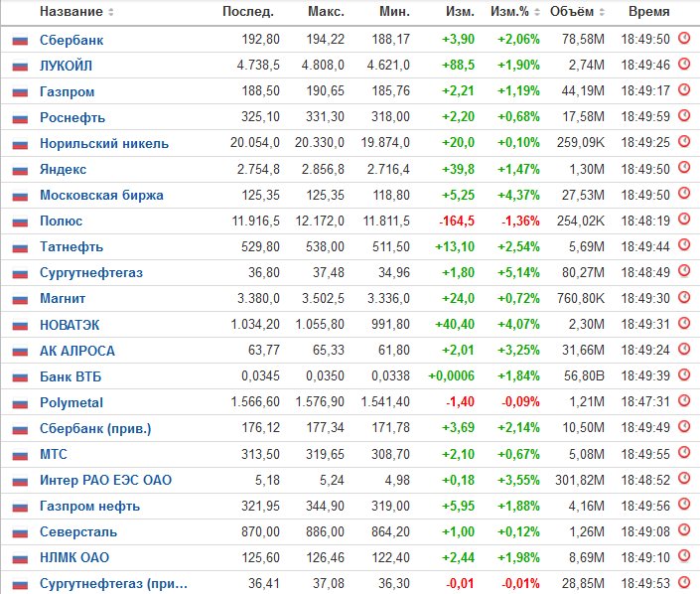Click the Russian flag icon beside Газпром
The height and width of the screenshot is (594, 700).
point(20,92)
